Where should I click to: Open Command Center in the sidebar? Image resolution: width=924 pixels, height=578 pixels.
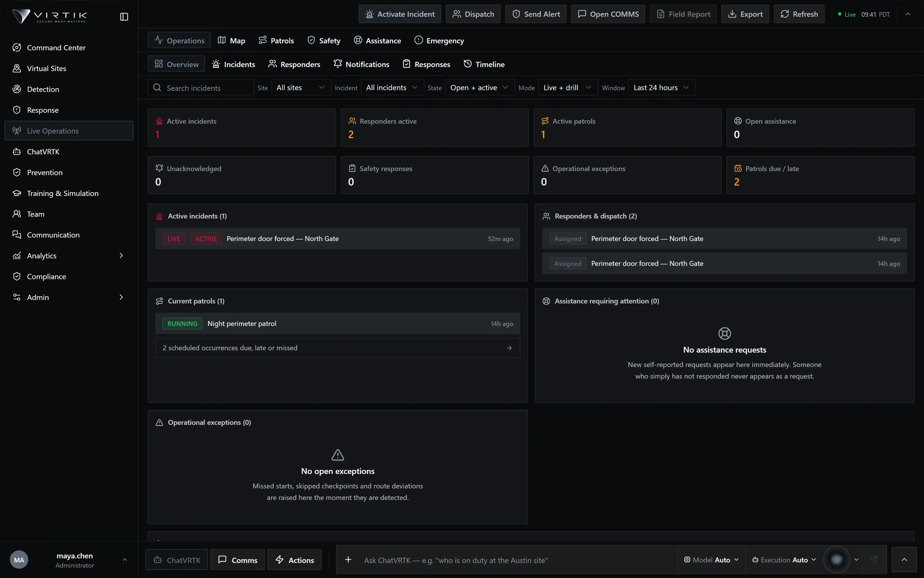[x=69, y=47]
